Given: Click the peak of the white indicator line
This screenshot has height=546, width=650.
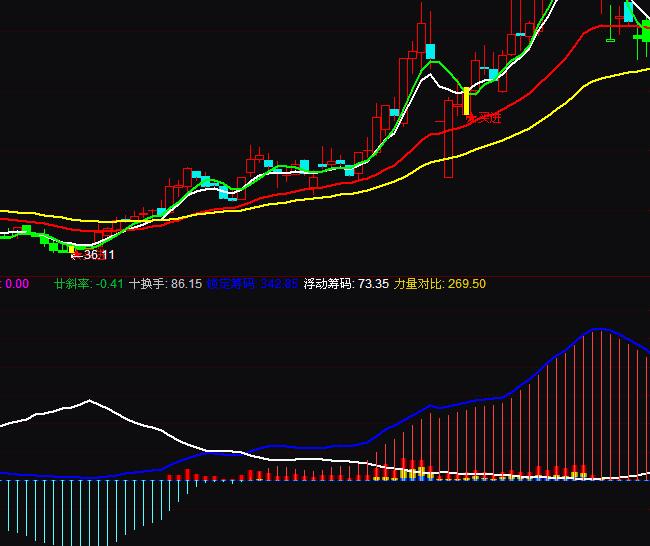Looking at the screenshot, I should pyautogui.click(x=90, y=401).
